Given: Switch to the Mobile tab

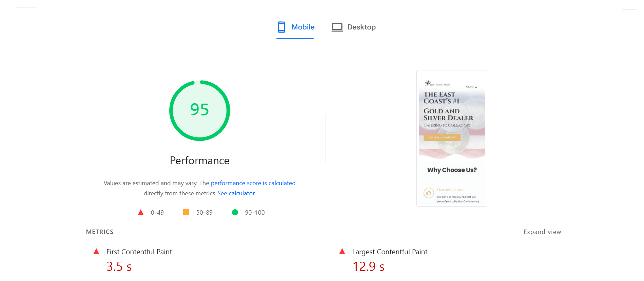Looking at the screenshot, I should [296, 27].
